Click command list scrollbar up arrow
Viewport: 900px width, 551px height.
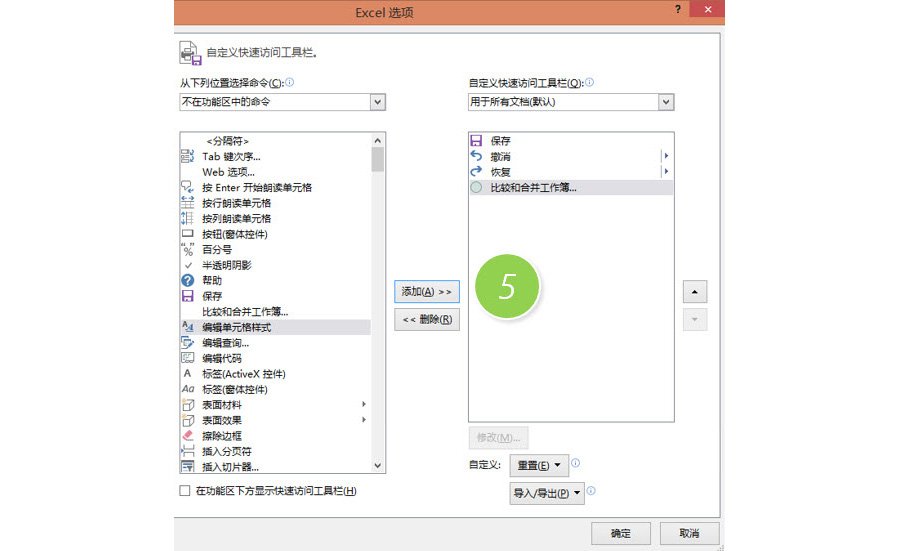[377, 140]
